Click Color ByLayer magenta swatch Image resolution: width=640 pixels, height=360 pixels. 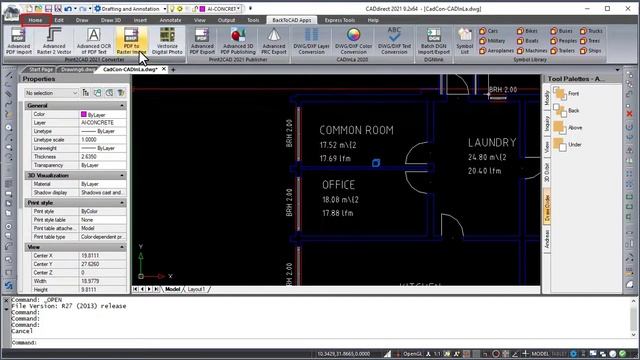[84, 114]
